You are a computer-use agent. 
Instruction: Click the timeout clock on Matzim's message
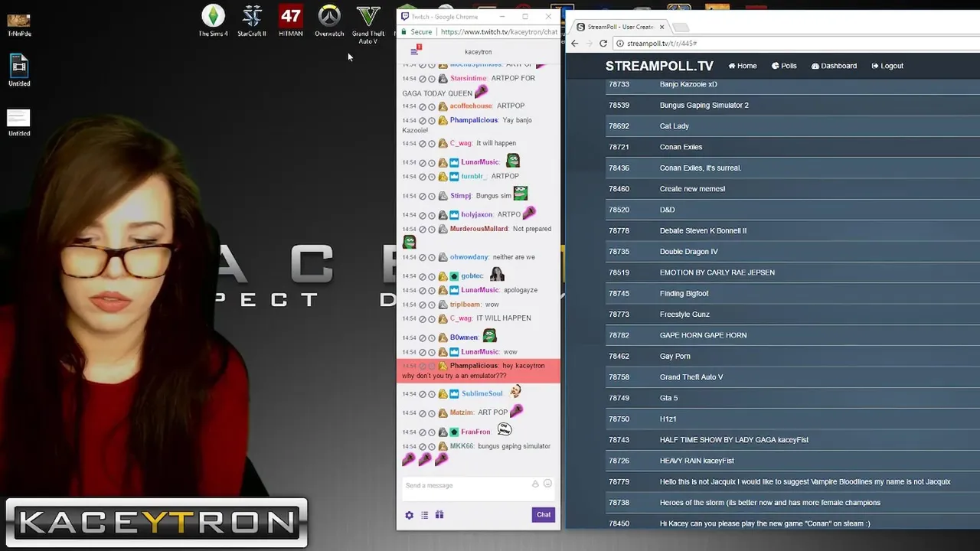pos(432,413)
